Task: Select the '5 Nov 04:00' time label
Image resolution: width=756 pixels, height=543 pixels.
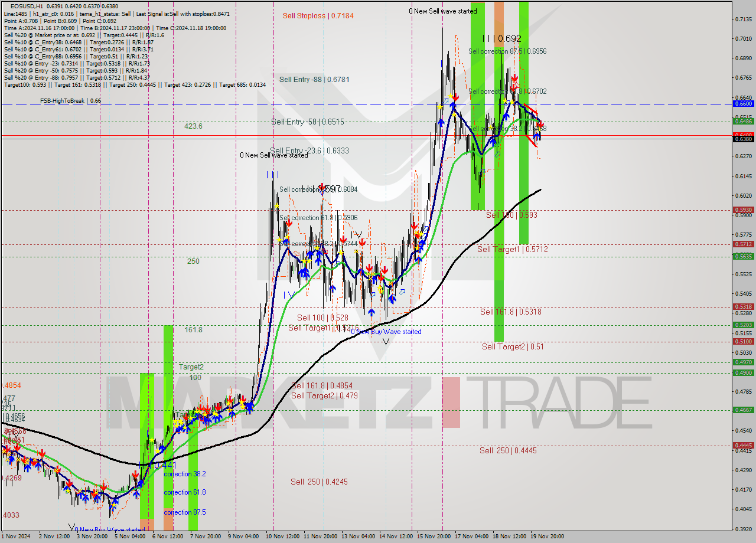Action: click(129, 537)
